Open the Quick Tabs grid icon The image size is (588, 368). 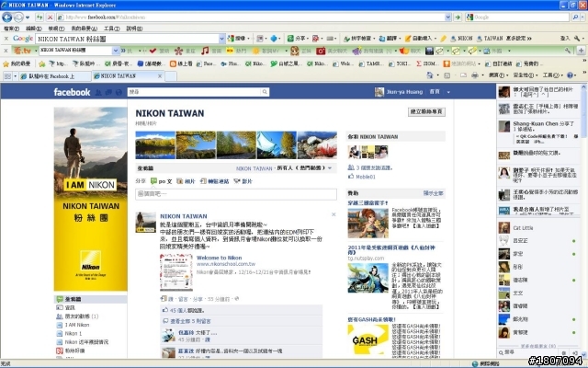tap(7, 76)
